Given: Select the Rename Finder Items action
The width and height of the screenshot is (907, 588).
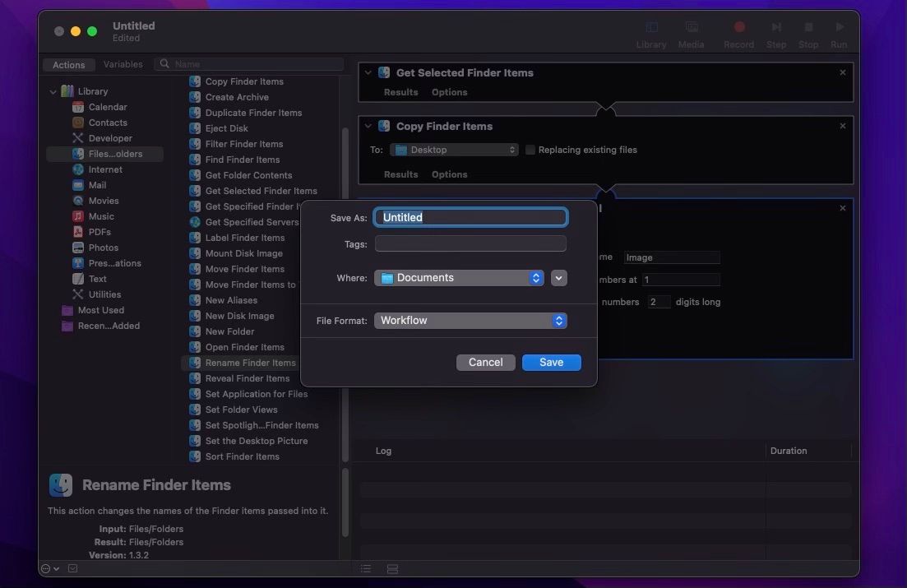Looking at the screenshot, I should [x=250, y=362].
